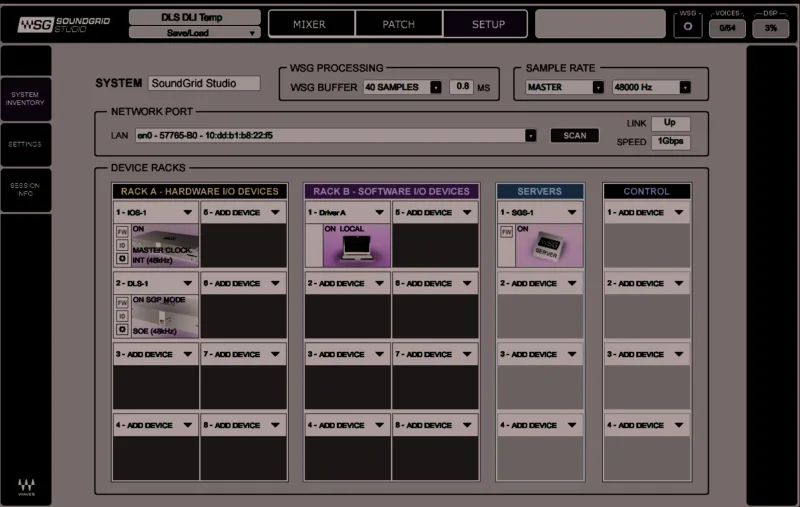
Task: Open the gear settings on DLS-1 device
Action: tap(122, 329)
